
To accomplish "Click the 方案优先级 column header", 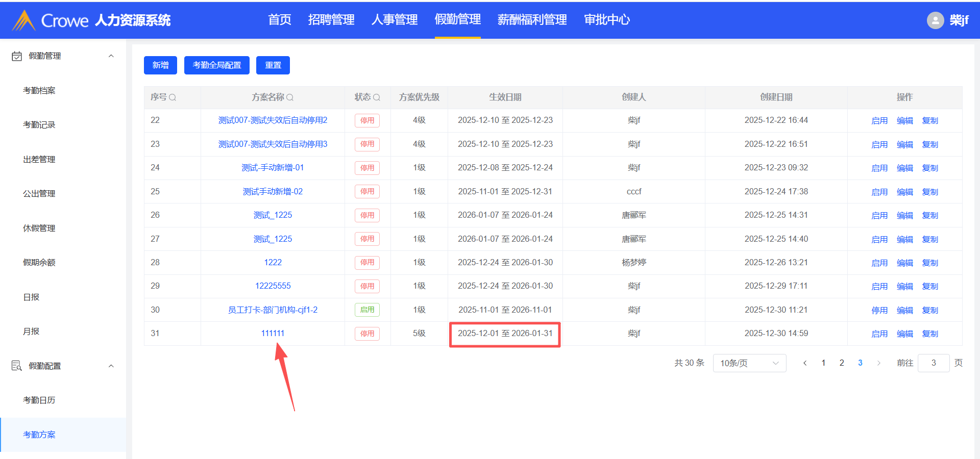I will [419, 97].
